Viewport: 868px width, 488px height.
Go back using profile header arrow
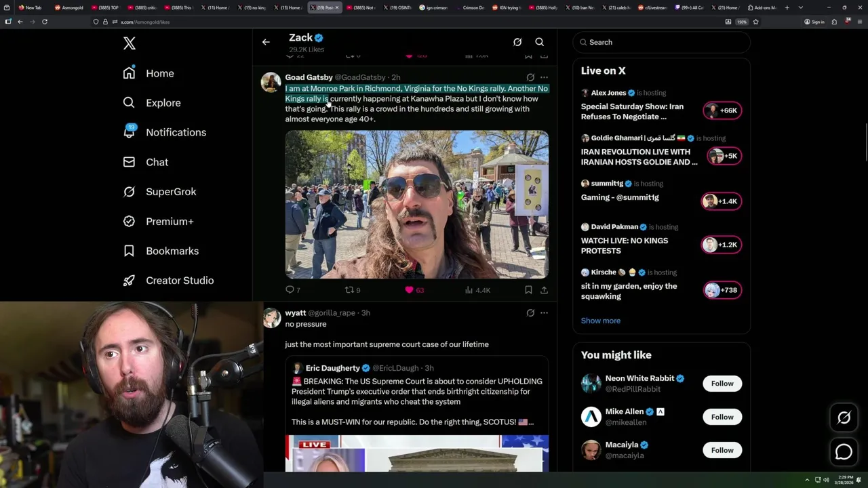[x=266, y=42]
